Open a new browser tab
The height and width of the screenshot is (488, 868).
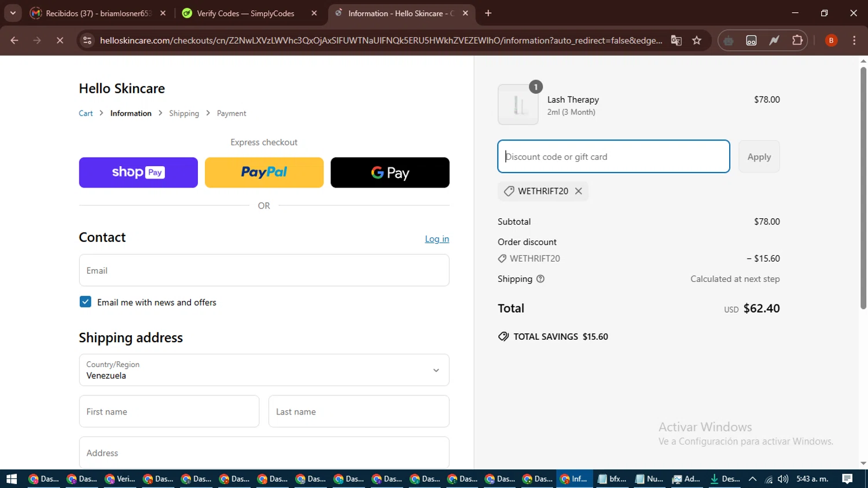tap(488, 13)
